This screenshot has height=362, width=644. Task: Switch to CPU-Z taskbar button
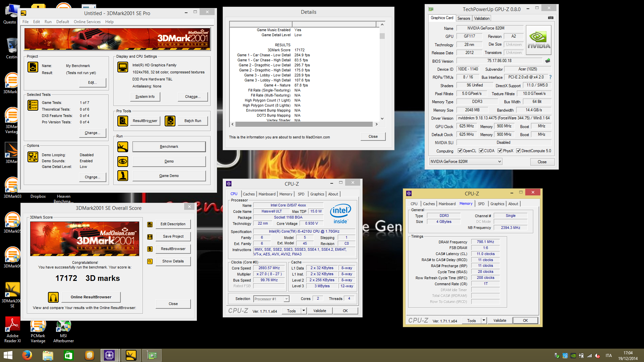[110, 355]
